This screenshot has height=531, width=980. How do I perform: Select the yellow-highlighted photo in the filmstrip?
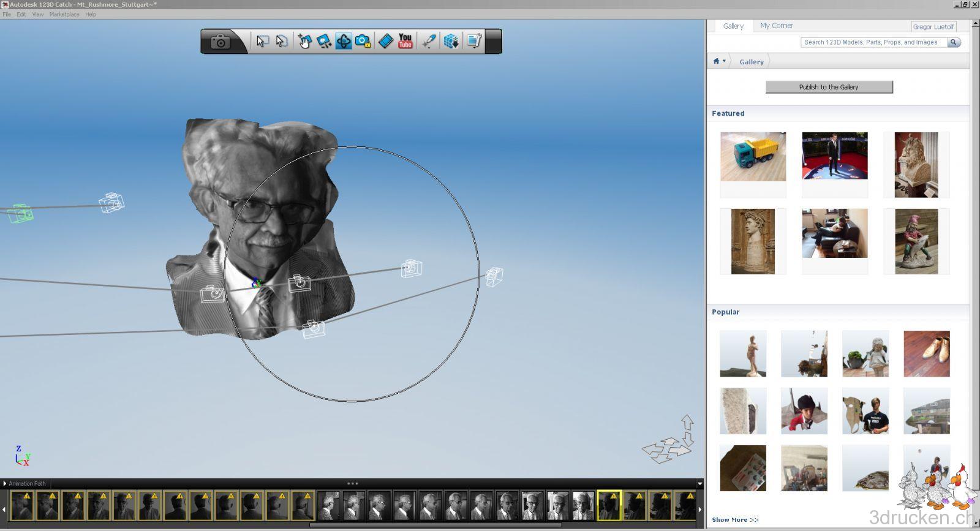609,506
